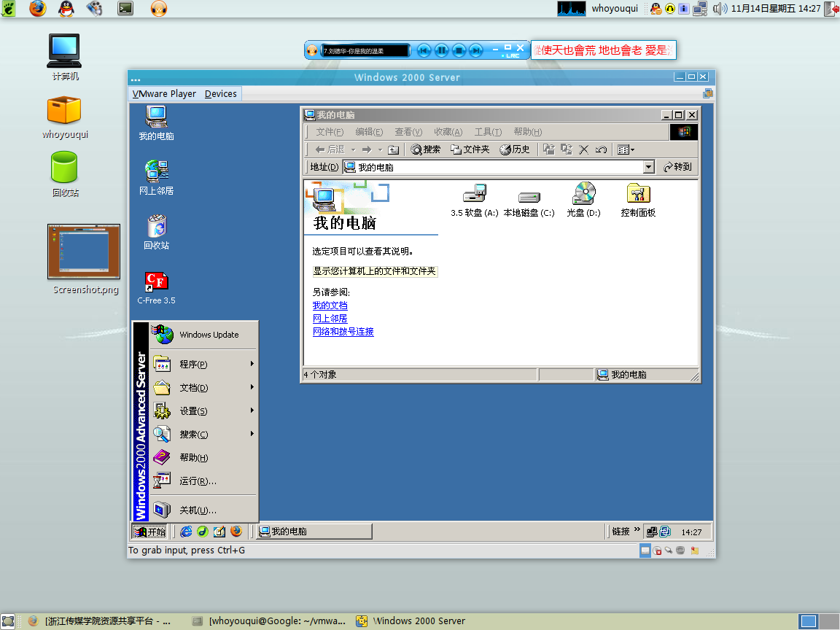Screen dimensions: 840x630
Task: Open the 本地磁盘 (C:) local disk icon
Action: tap(529, 200)
